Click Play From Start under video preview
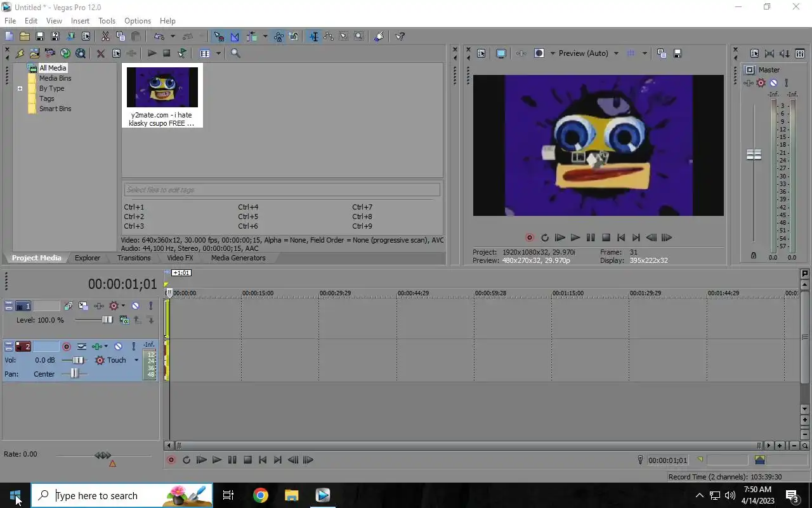 coord(560,237)
